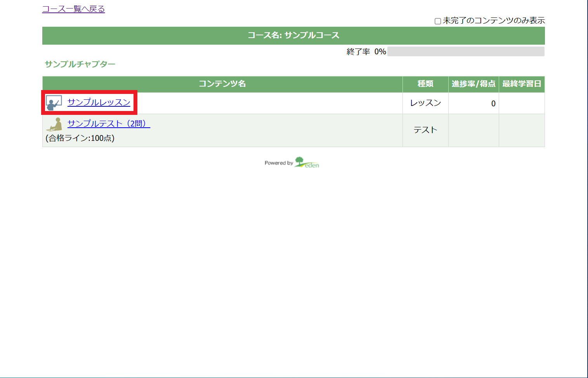Click the レッスン type cell
This screenshot has height=378, width=588.
[425, 103]
